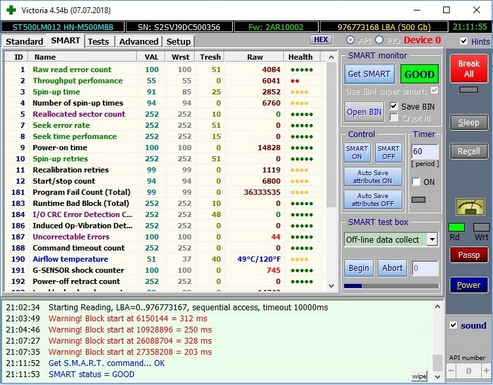The height and width of the screenshot is (385, 493).
Task: Toggle the Crypt it checkbox
Action: coord(394,118)
